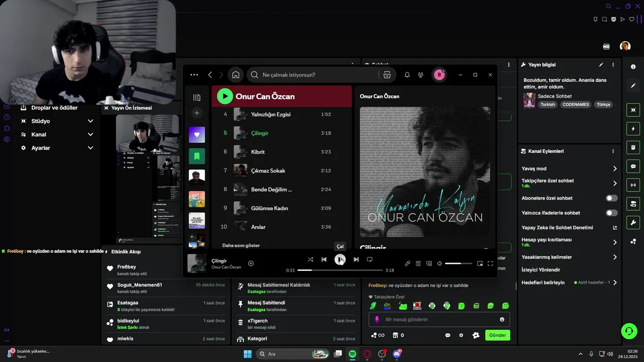Open Spotify connect to device icon
Viewport: 644px width, 362px height.
(x=429, y=263)
